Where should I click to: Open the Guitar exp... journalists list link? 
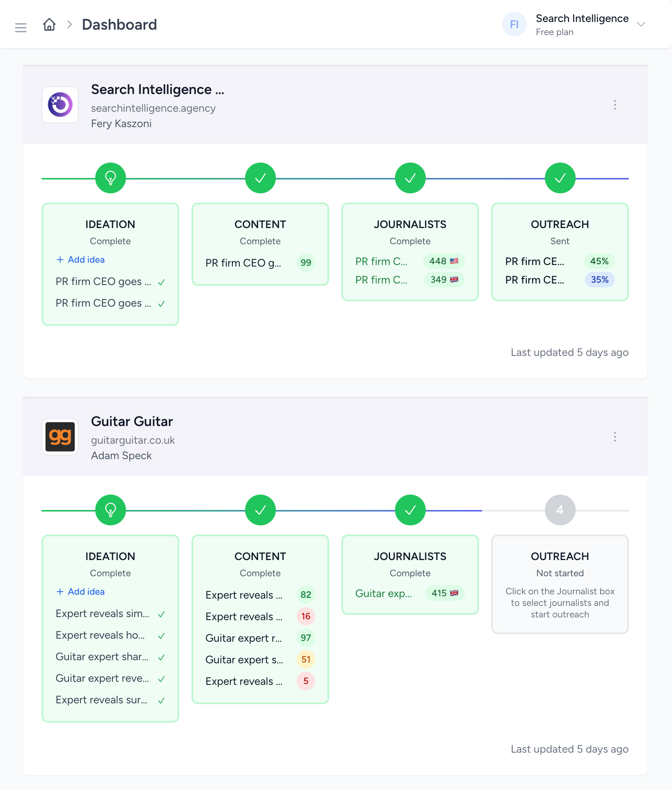click(x=383, y=594)
